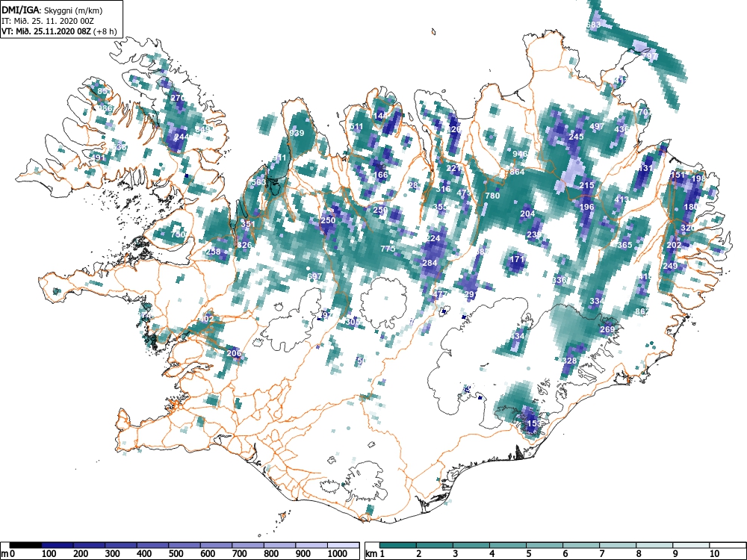Click the visibility value "270" in Westfjords
The width and height of the screenshot is (747, 560).
[x=177, y=98]
